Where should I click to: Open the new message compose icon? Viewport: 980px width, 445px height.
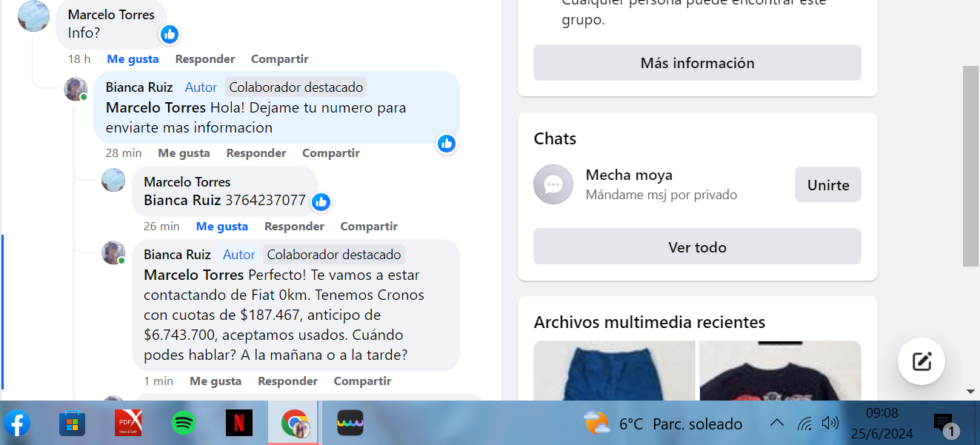click(921, 361)
